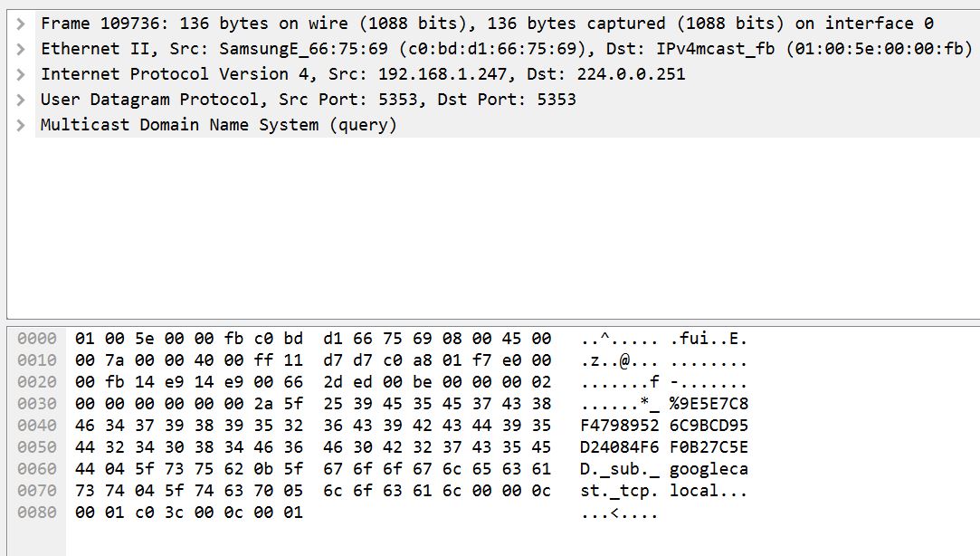This screenshot has height=556, width=980.
Task: Select Multicast Domain Name System (query) row
Action: click(x=218, y=125)
